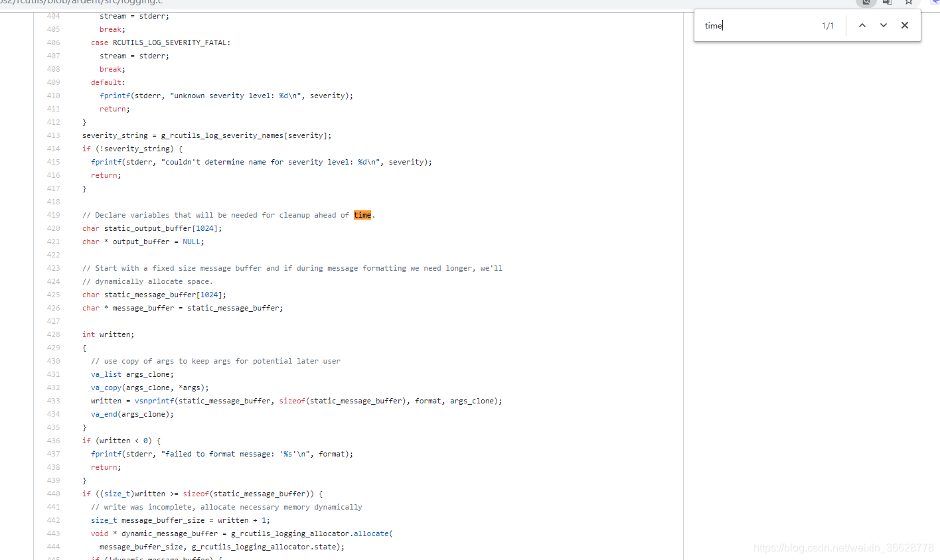
Task: Select line number 444
Action: 53,547
